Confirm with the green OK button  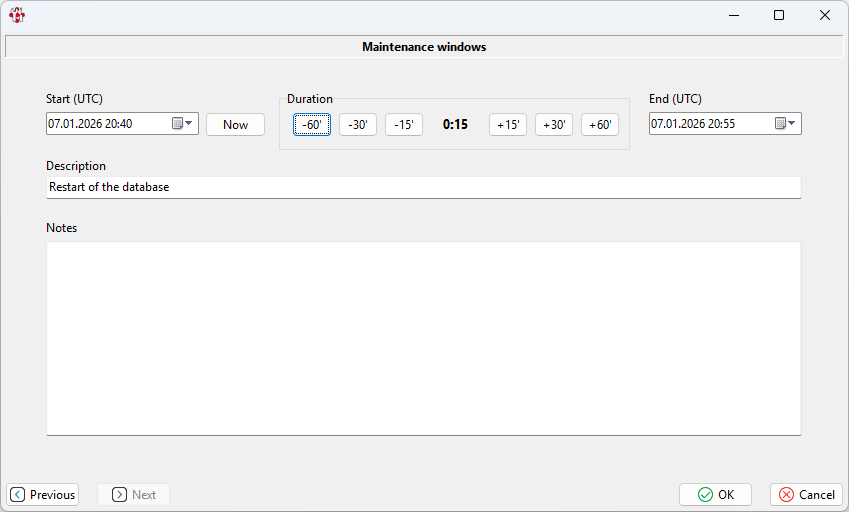716,495
